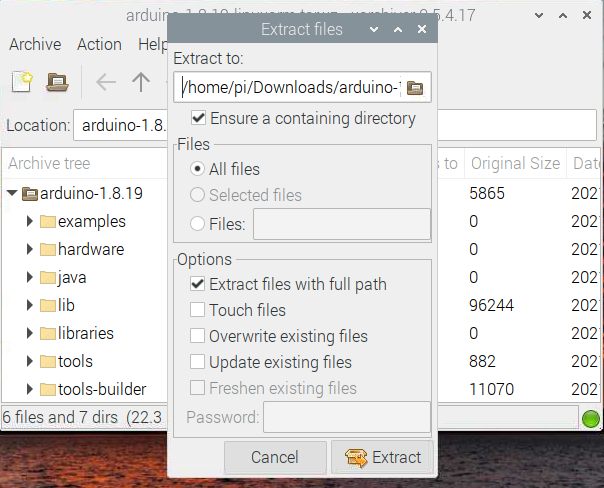Click the 96244 size value
Image resolution: width=604 pixels, height=488 pixels.
click(491, 305)
